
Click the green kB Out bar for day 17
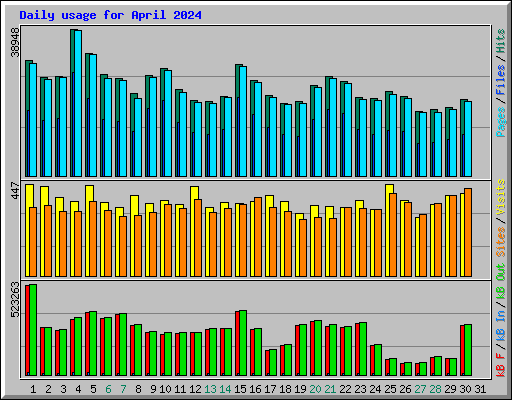(273, 363)
